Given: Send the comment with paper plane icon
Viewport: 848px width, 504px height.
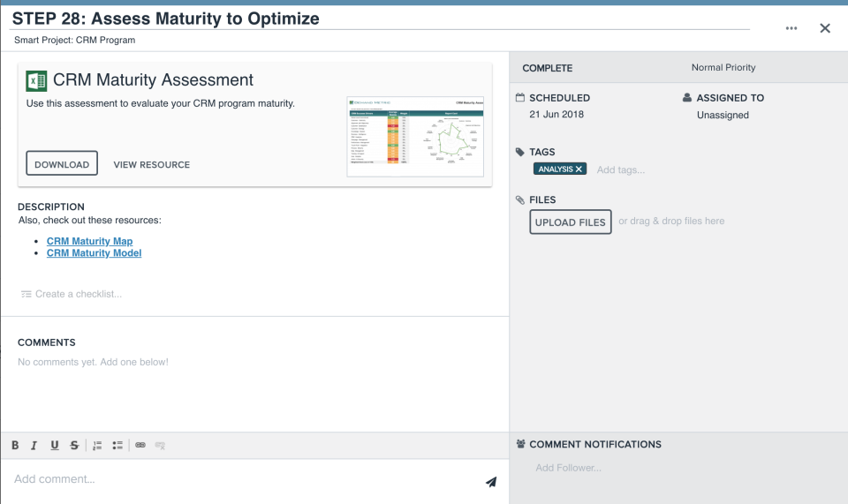Looking at the screenshot, I should (491, 482).
